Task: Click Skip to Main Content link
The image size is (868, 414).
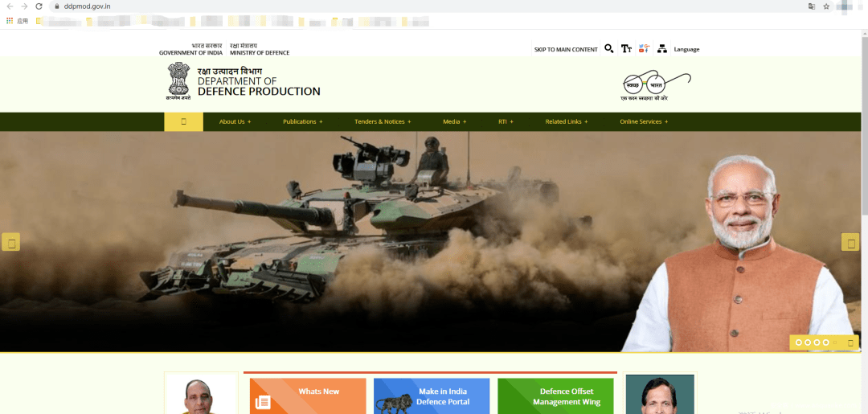Action: pos(566,50)
